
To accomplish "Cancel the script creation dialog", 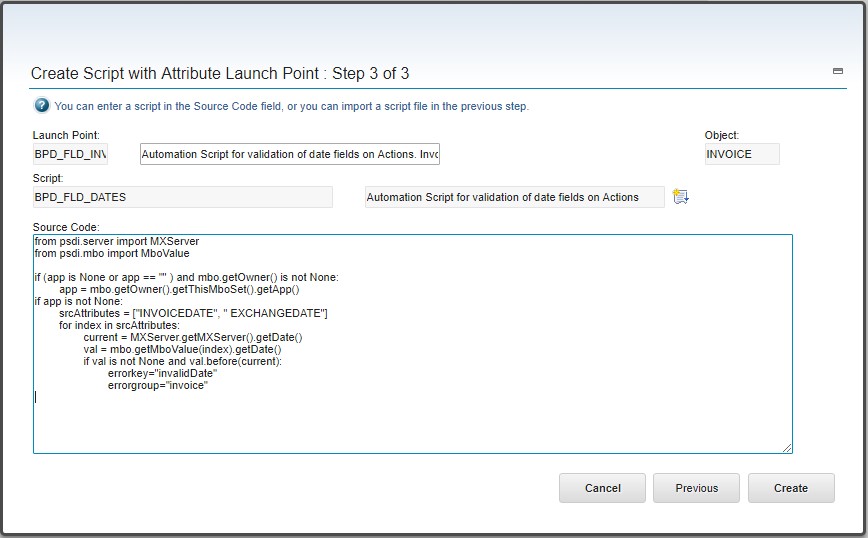I will pyautogui.click(x=602, y=488).
